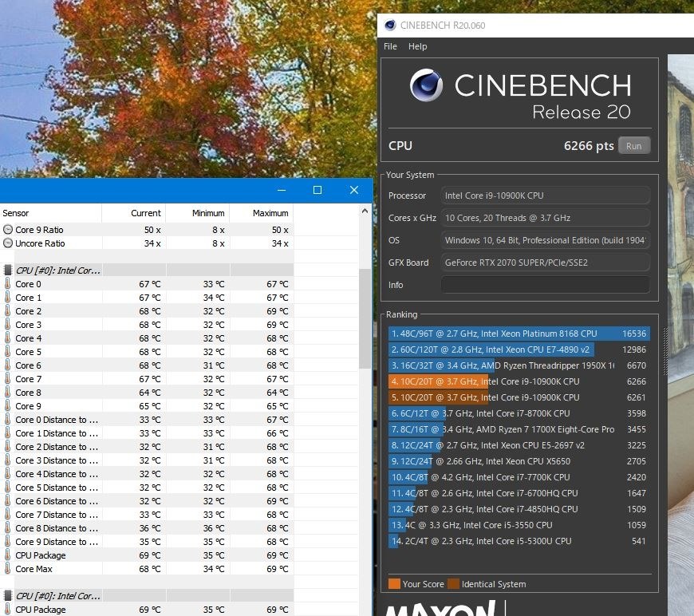Click the scroll up arrow in sensor window
Image resolution: width=694 pixels, height=616 pixels.
click(365, 211)
